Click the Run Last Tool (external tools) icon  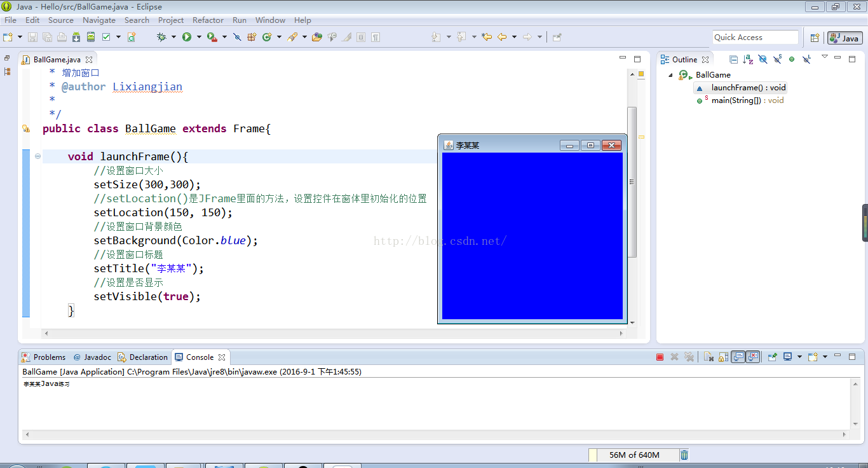[x=212, y=37]
